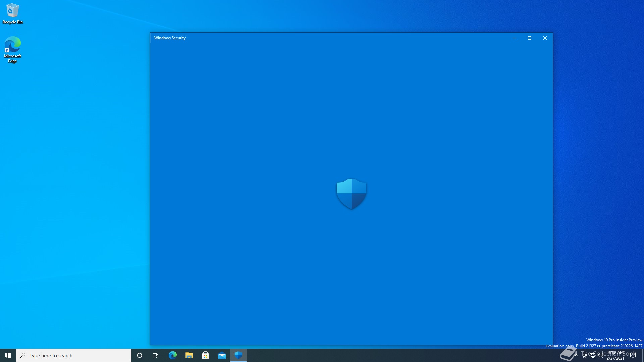This screenshot has height=362, width=644.
Task: Minimize the Windows Security window
Action: 514,38
